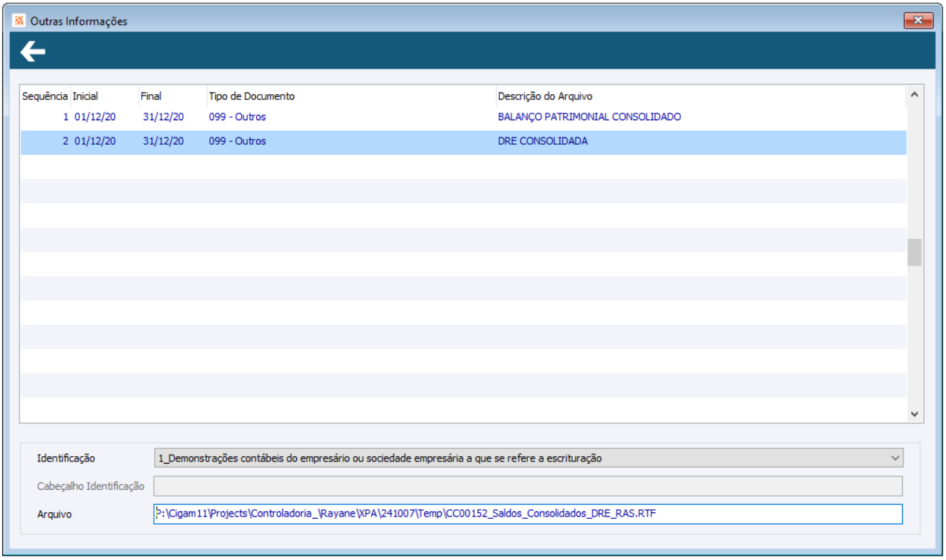Click the Arquivo label
Viewport: 946px width, 560px height.
click(55, 514)
